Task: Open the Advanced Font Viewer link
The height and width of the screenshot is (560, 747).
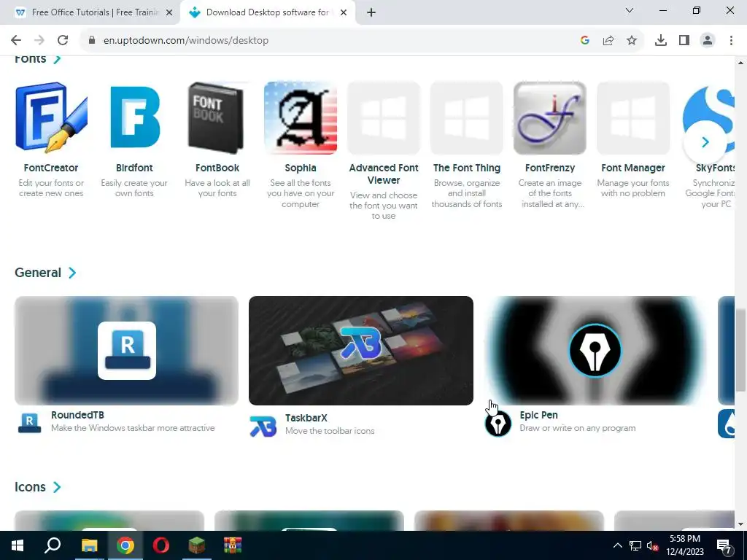Action: (x=384, y=174)
